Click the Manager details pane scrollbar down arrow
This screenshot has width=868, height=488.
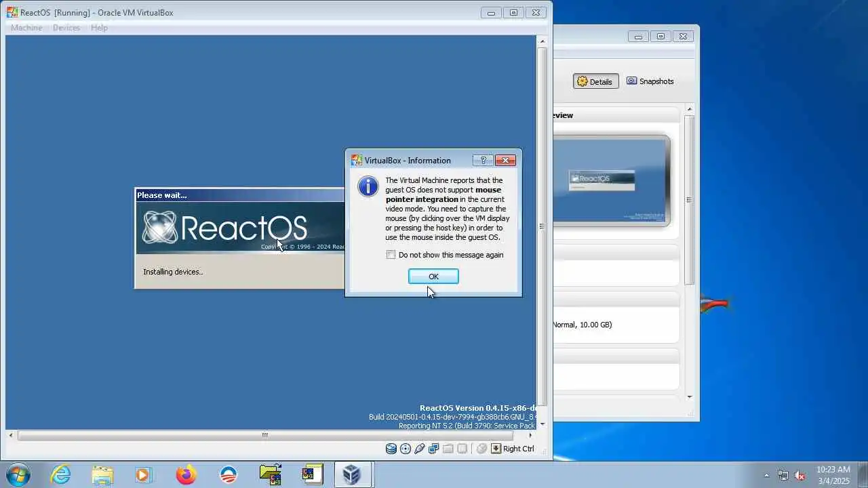pos(690,396)
